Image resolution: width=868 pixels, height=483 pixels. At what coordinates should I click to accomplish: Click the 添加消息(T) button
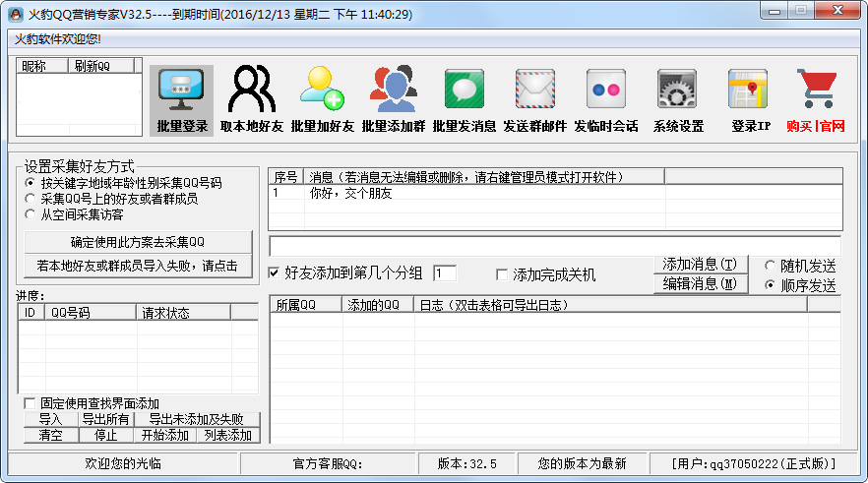click(x=699, y=265)
